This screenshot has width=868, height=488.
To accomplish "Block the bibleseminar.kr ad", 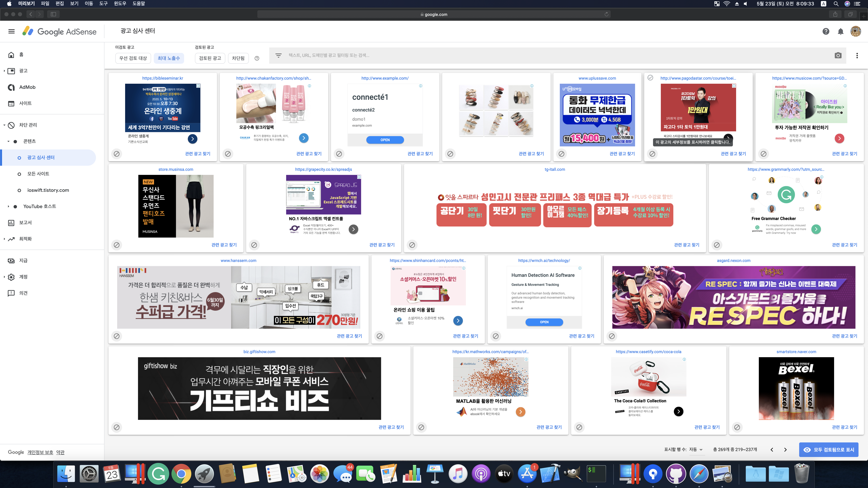I will [x=117, y=154].
